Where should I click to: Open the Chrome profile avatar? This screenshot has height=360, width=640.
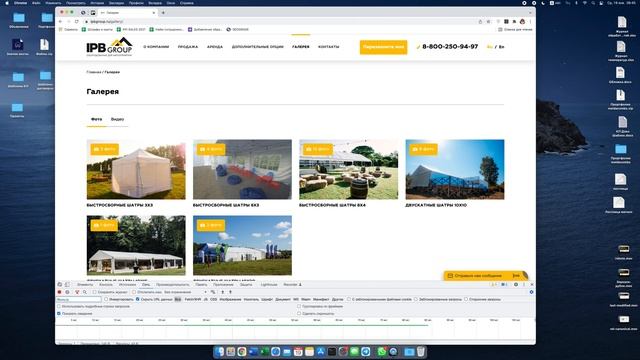[x=522, y=22]
